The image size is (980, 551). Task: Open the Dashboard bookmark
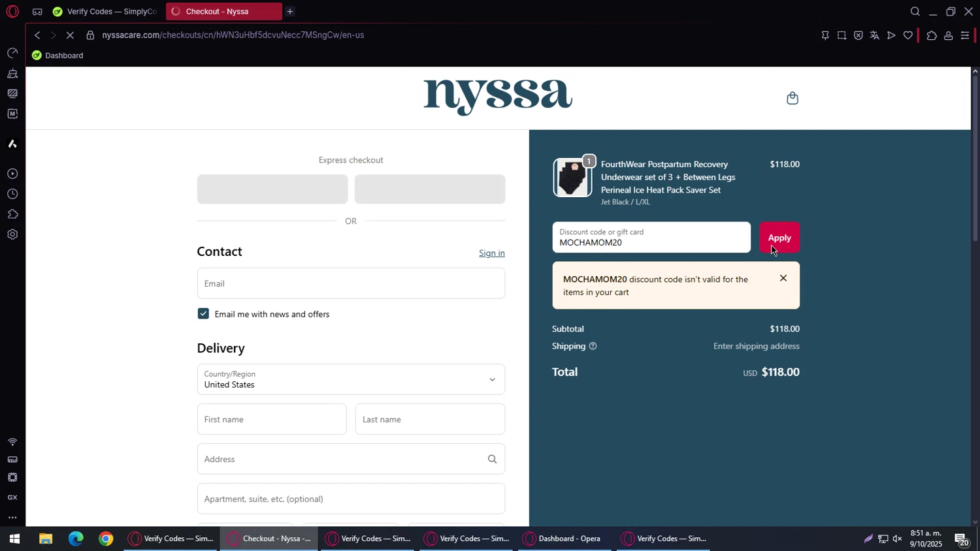[57, 55]
